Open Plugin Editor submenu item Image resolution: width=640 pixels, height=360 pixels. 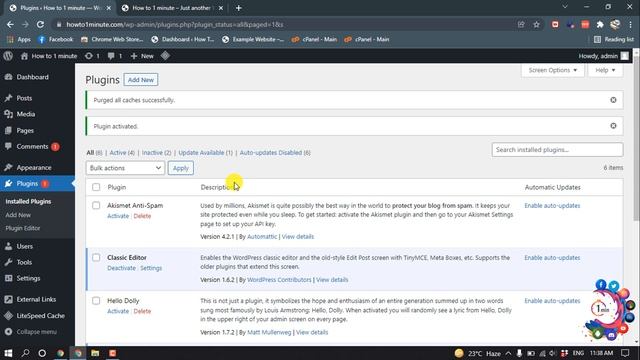point(23,228)
